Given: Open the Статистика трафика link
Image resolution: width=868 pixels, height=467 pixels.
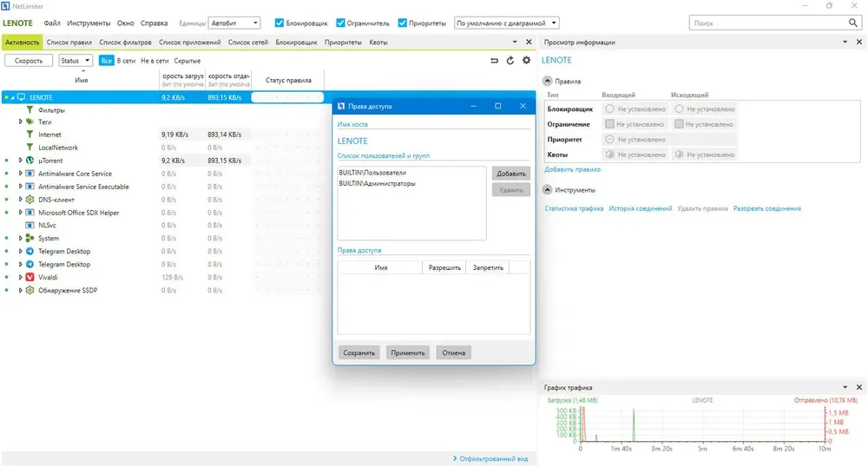Looking at the screenshot, I should (x=574, y=208).
